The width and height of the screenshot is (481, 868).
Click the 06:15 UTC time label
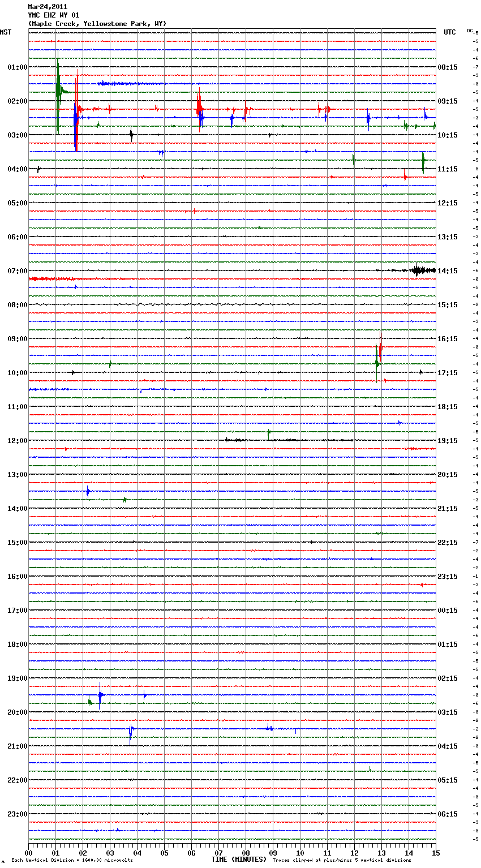point(448,814)
